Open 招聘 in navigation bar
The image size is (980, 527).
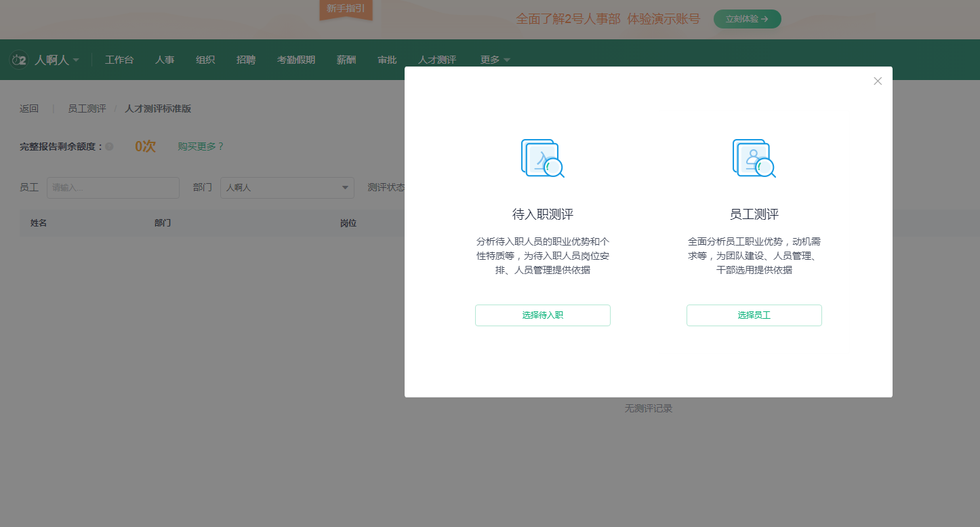pyautogui.click(x=246, y=60)
